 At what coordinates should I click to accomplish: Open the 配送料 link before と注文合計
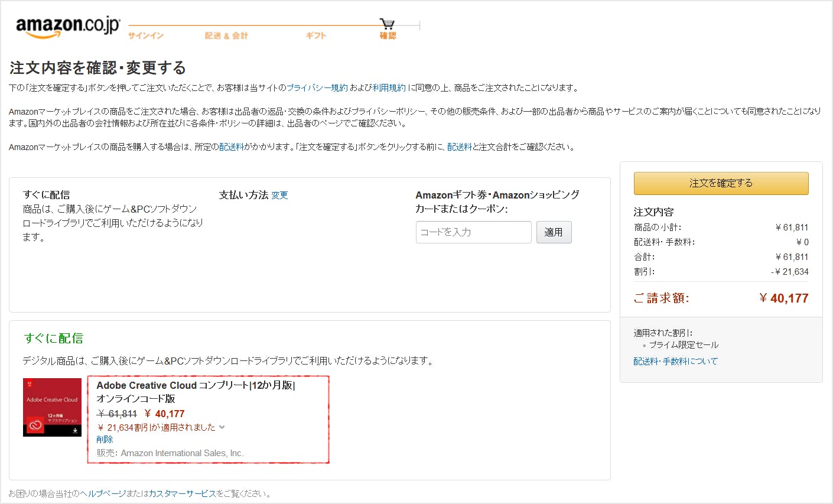tap(460, 147)
